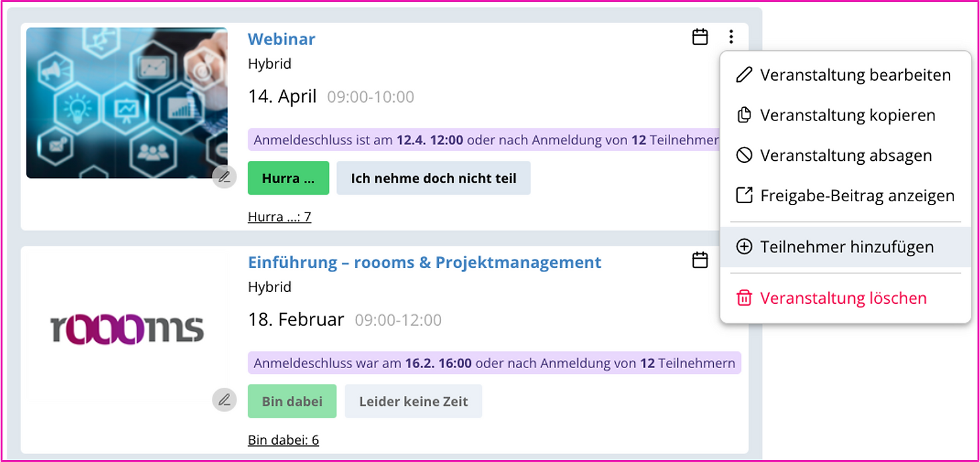Open the Bin dabei: 6 participant list
The image size is (980, 462).
pos(283,440)
